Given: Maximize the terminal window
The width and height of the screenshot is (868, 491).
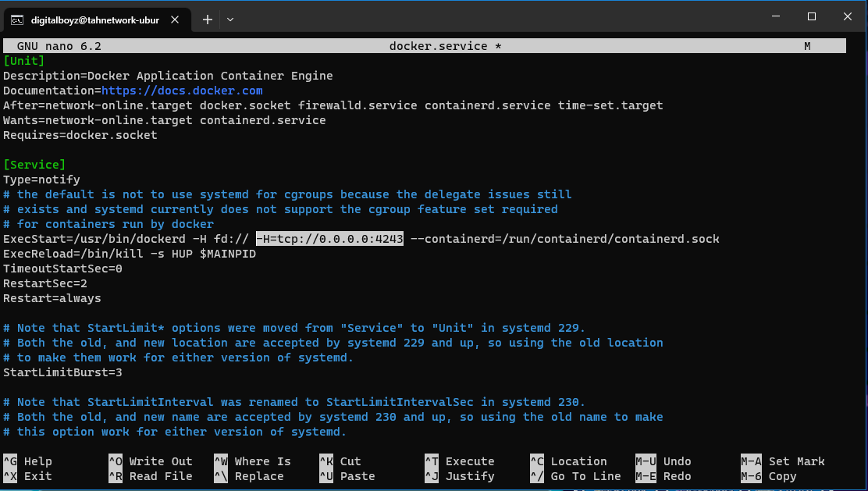Looking at the screenshot, I should 811,16.
